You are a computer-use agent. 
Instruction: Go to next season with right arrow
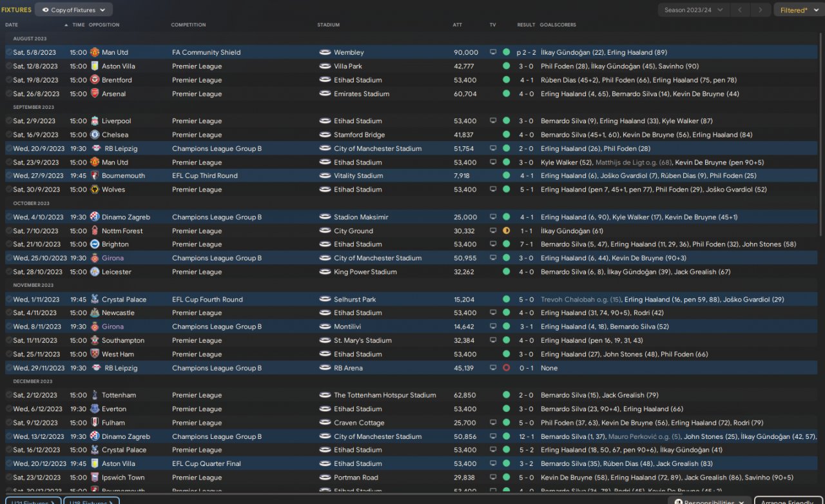(761, 10)
